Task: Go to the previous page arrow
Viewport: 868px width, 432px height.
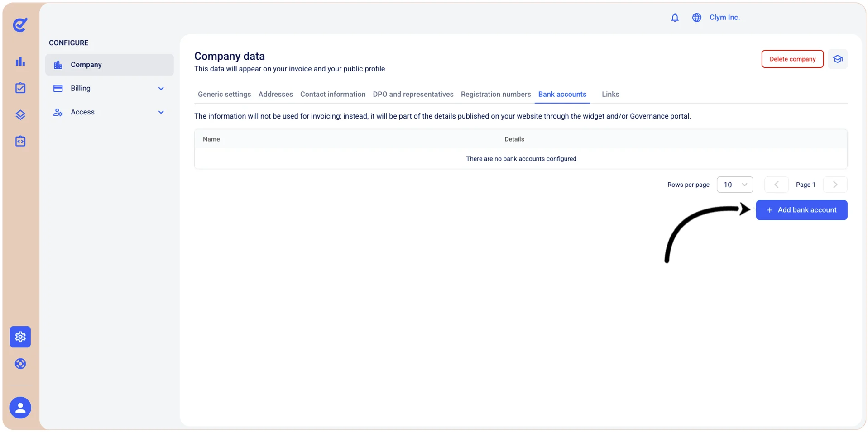Action: click(x=777, y=185)
